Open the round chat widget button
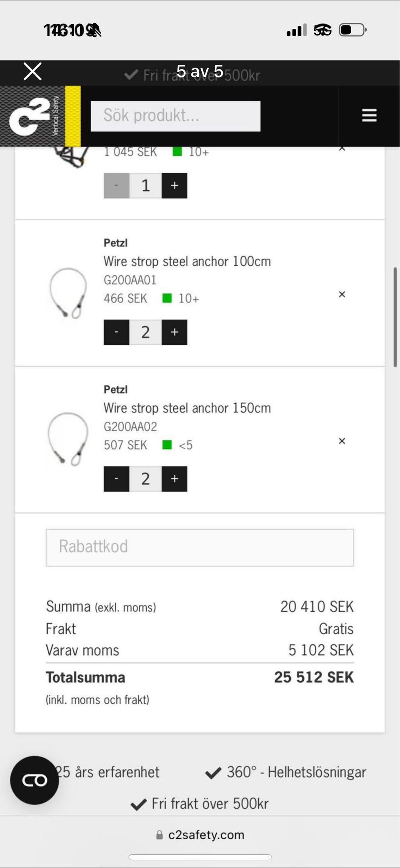 [x=35, y=780]
